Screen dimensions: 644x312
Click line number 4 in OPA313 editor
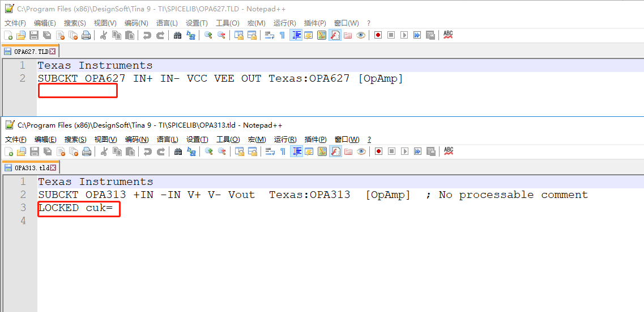(x=23, y=221)
